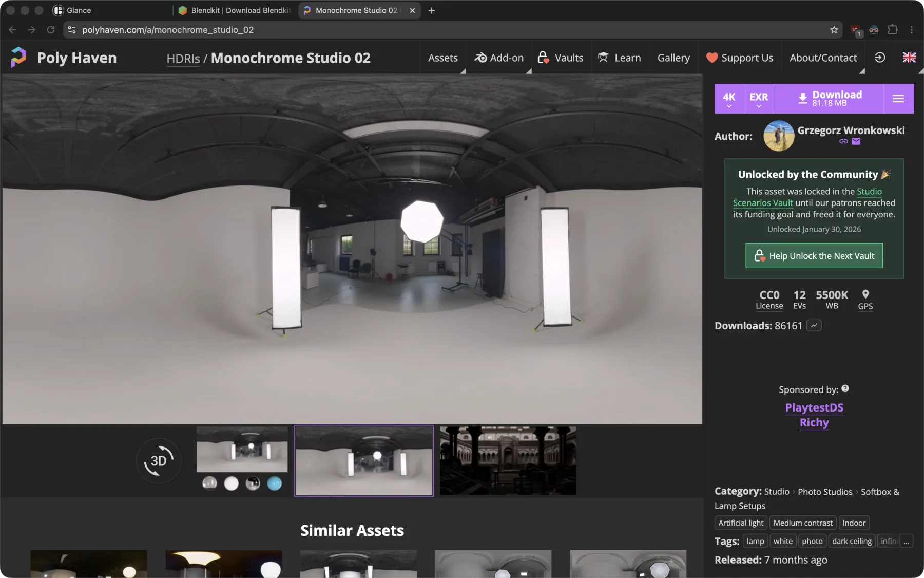The width and height of the screenshot is (924, 578).
Task: Select the highlighted tonemapped panorama thumbnail
Action: click(363, 460)
